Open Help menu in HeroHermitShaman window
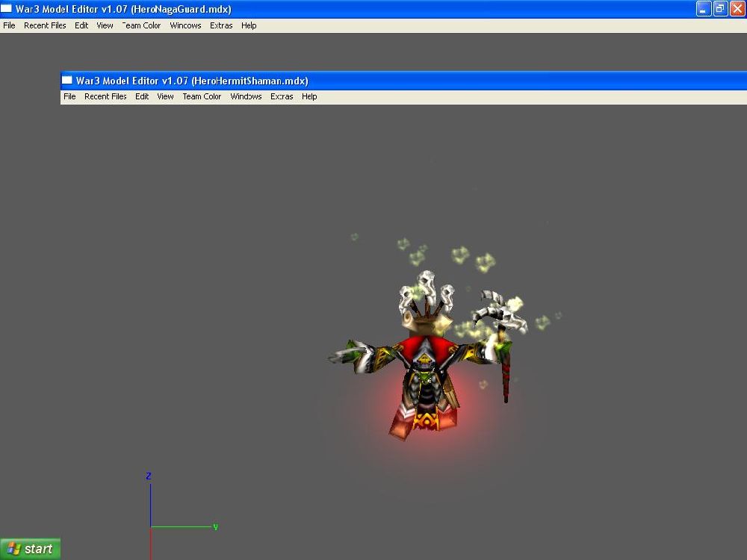Image resolution: width=747 pixels, height=560 pixels. click(309, 96)
